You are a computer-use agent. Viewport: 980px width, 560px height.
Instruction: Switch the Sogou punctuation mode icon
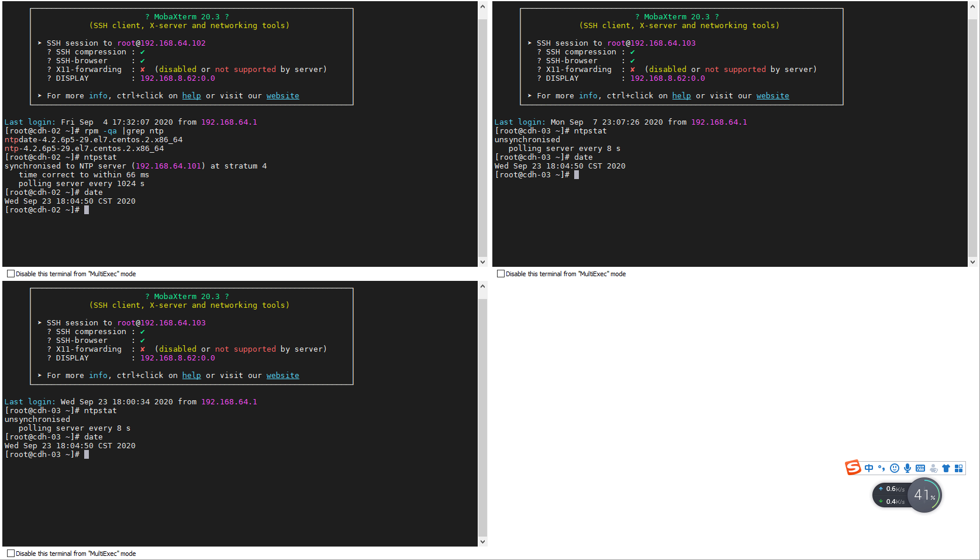[882, 468]
